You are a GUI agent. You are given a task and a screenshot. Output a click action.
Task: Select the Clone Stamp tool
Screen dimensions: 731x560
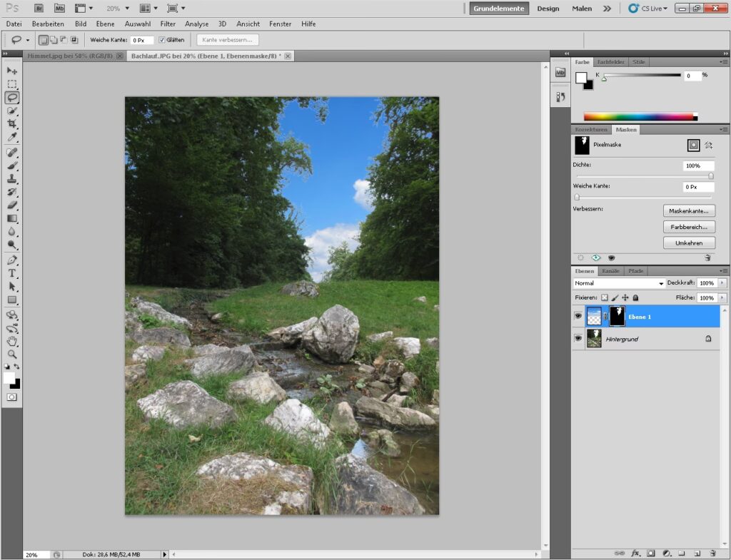[x=12, y=179]
